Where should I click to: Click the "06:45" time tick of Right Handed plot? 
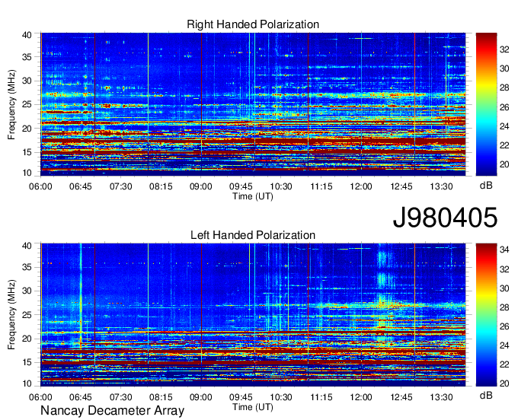(81, 186)
